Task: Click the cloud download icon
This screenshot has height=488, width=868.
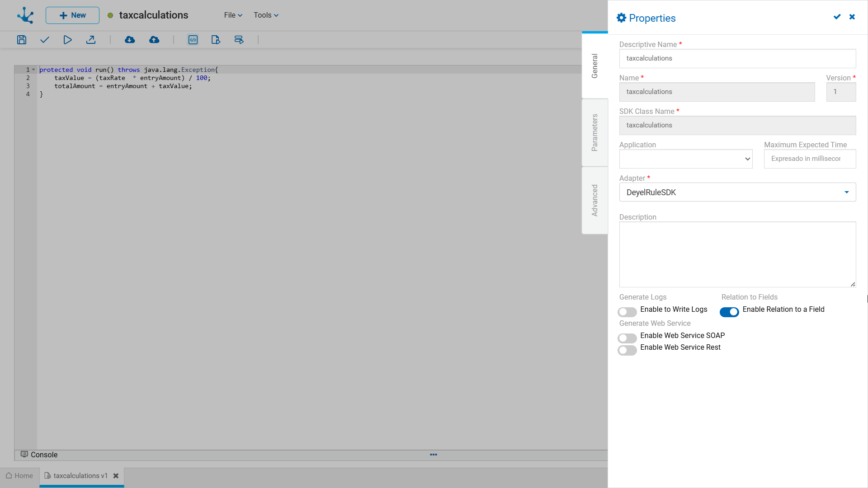Action: coord(130,40)
